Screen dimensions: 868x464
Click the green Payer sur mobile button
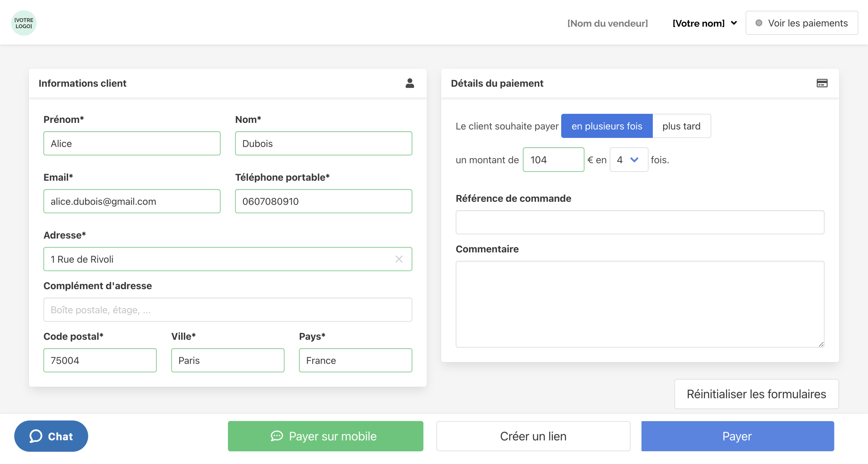point(326,436)
